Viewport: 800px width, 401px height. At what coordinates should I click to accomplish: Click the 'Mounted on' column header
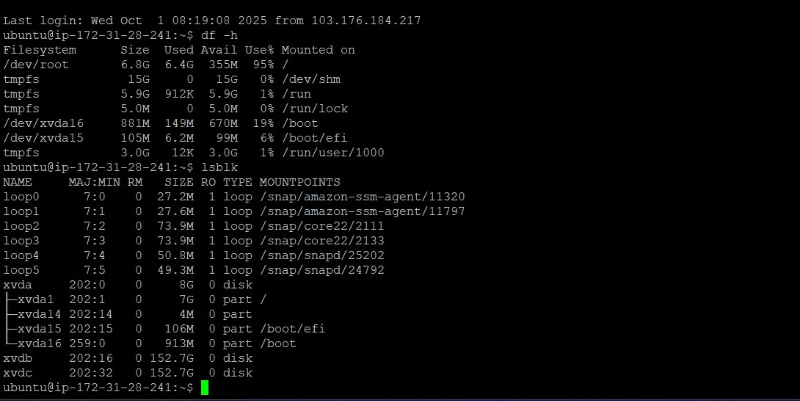coord(318,50)
